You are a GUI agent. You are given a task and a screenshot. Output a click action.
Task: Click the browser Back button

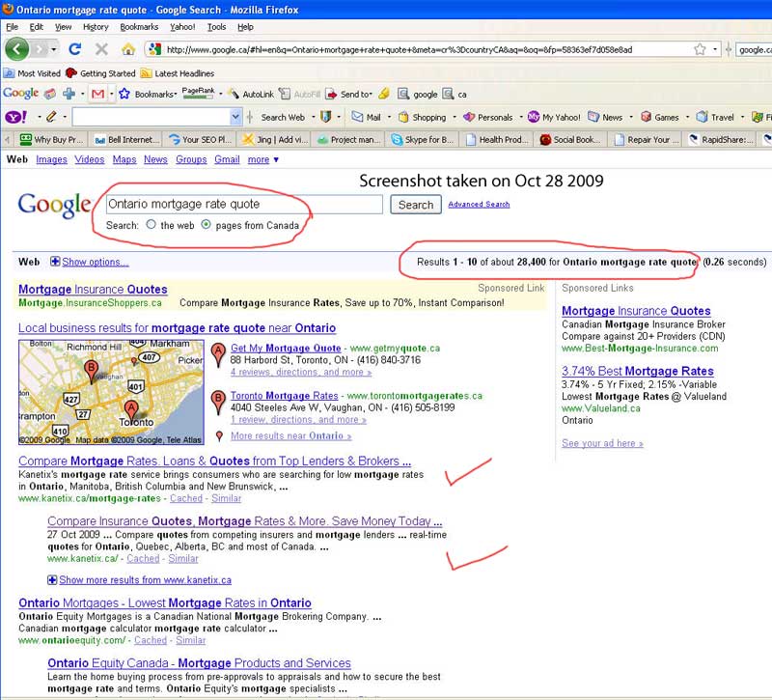16,48
